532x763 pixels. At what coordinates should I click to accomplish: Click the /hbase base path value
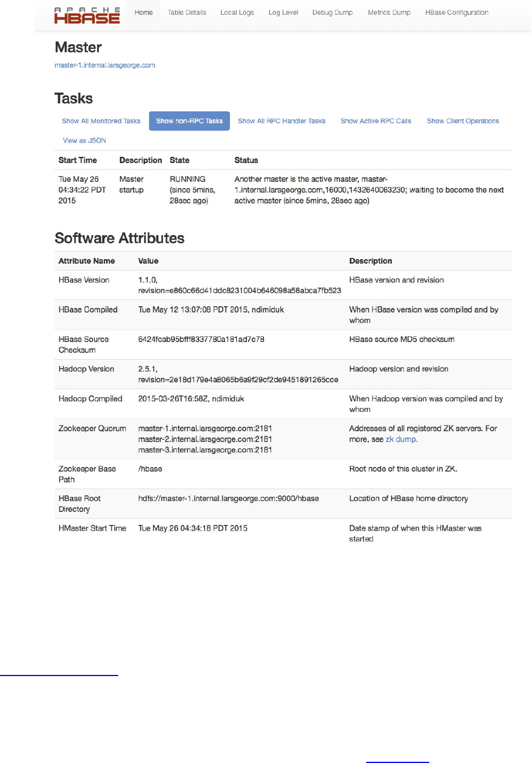click(150, 469)
